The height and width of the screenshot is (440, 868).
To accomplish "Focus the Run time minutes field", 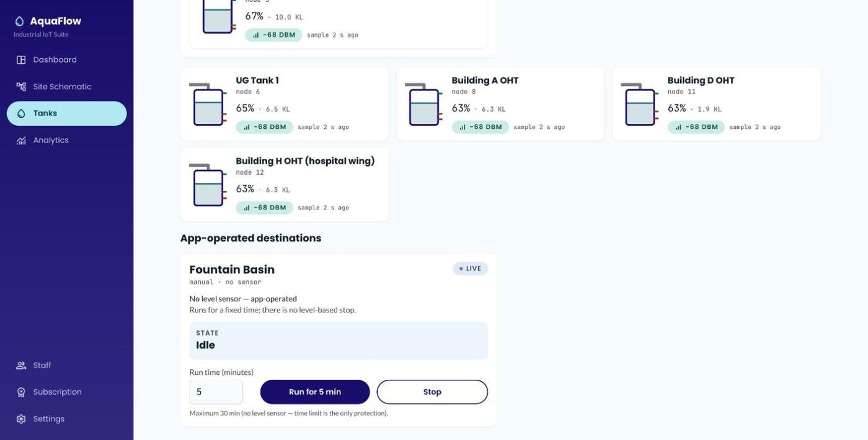I will click(x=216, y=392).
